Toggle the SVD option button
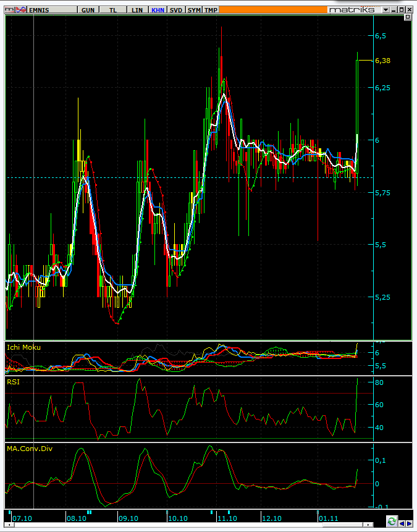The width and height of the screenshot is (417, 532). coord(175,10)
